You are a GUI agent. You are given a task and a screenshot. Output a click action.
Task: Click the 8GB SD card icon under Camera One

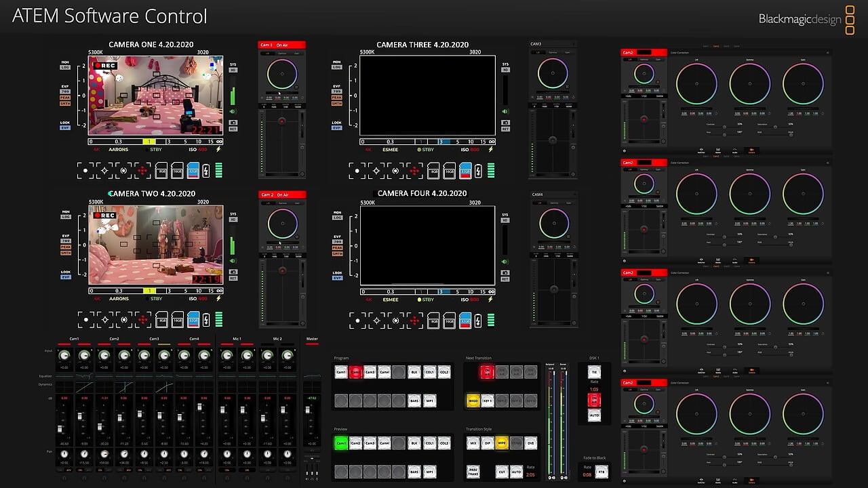161,170
